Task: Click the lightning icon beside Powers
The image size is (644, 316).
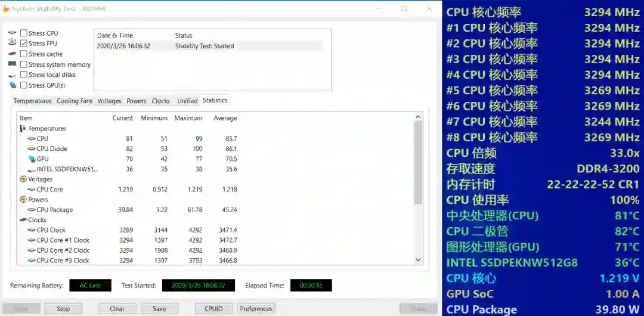Action: pos(23,200)
